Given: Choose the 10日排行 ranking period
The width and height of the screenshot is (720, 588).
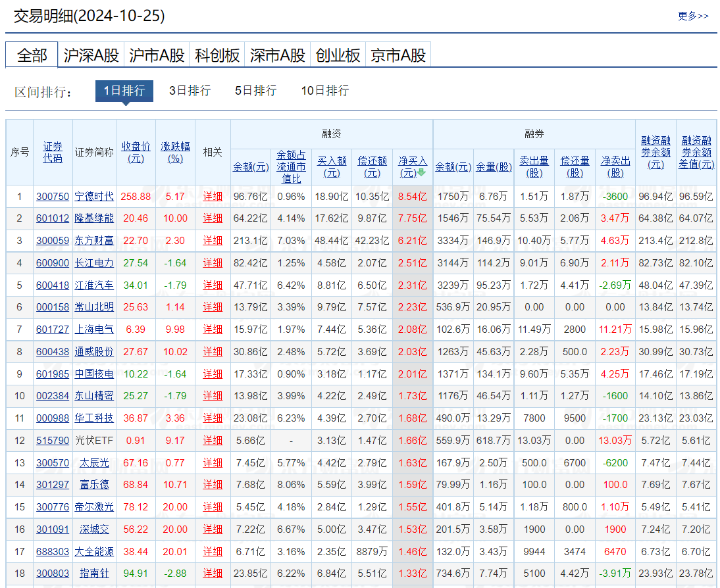Looking at the screenshot, I should point(324,91).
